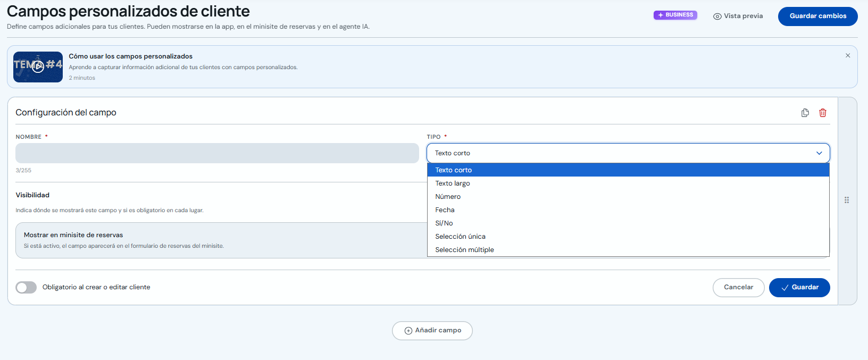Viewport: 868px width, 360px height.
Task: Click the Nombre input field
Action: click(x=217, y=153)
